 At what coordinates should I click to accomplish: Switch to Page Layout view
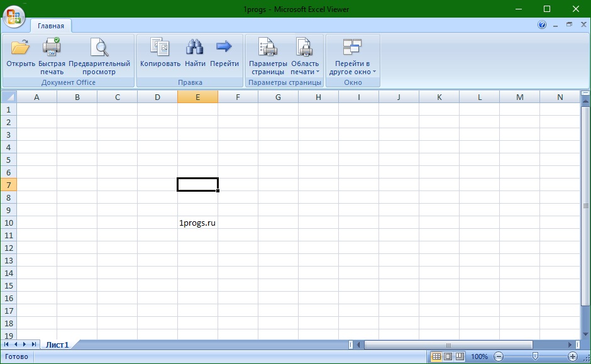(x=448, y=356)
